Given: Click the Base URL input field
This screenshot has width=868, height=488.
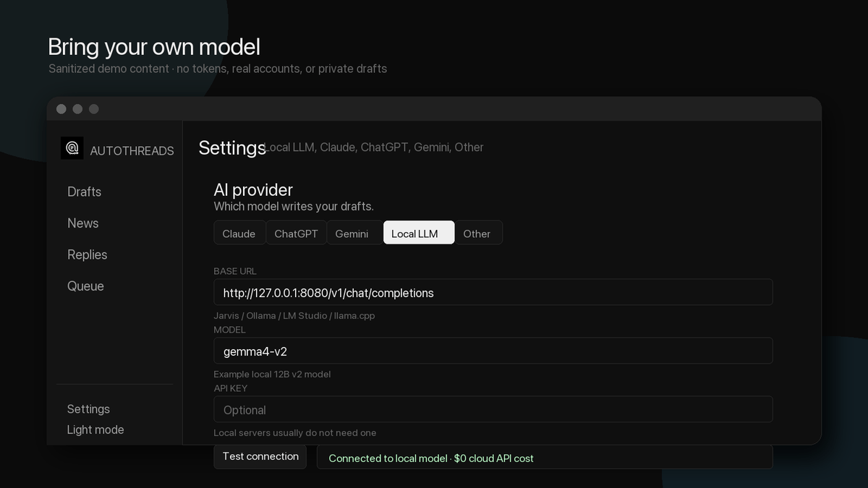Looking at the screenshot, I should pos(493,292).
